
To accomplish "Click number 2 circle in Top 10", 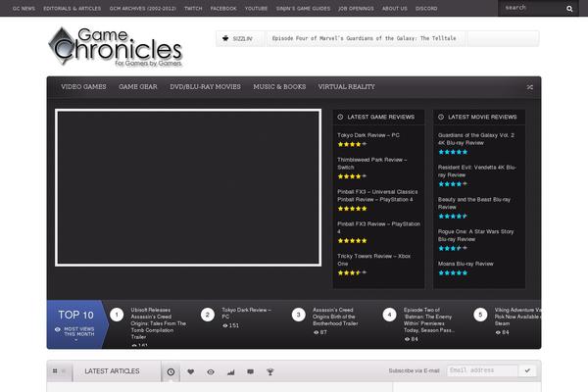I will click(208, 315).
